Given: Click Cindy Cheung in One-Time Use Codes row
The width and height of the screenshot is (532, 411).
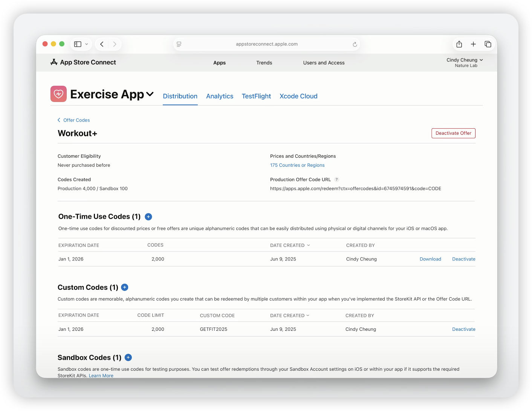Looking at the screenshot, I should pos(361,259).
